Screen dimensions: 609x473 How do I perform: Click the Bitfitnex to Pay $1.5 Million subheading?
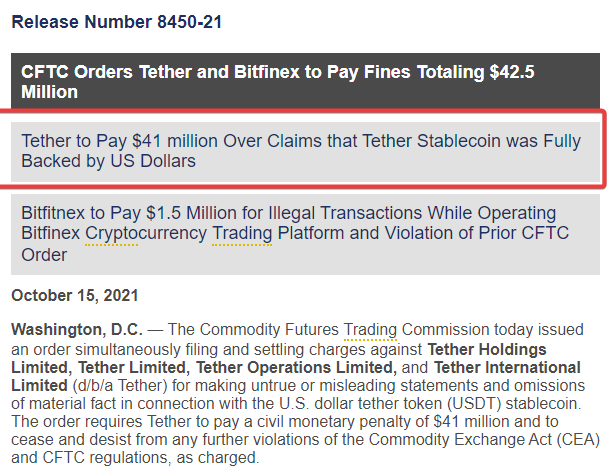pyautogui.click(x=305, y=235)
